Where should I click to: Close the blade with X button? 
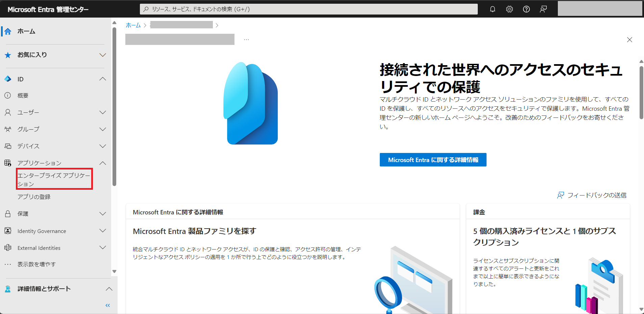click(629, 40)
